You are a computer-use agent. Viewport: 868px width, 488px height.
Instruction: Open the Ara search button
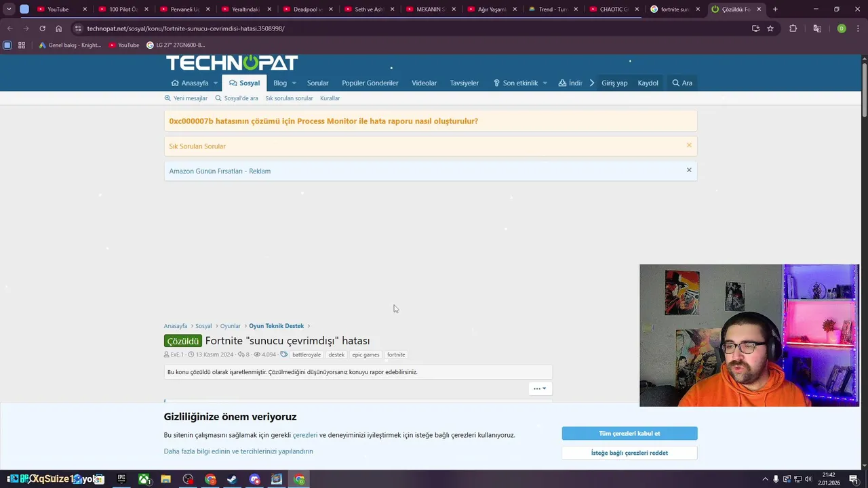pos(682,83)
